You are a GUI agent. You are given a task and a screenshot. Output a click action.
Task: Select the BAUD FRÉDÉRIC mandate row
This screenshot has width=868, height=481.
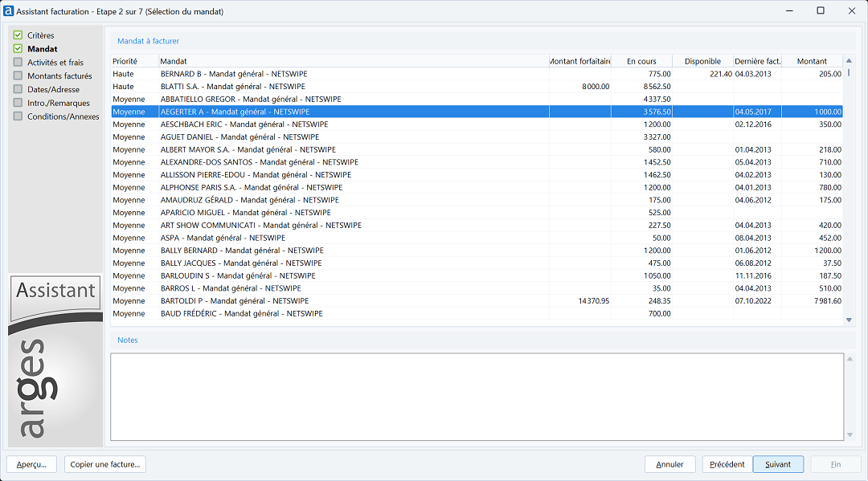click(x=477, y=313)
